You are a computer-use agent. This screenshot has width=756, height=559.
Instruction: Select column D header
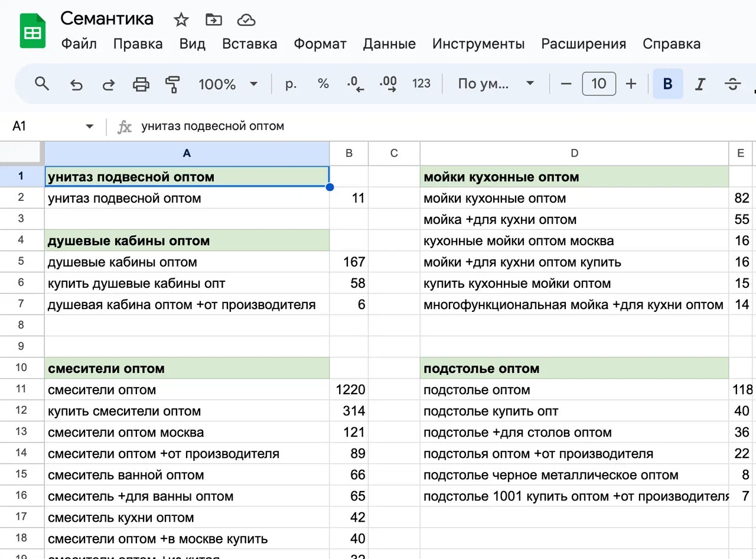click(x=574, y=154)
